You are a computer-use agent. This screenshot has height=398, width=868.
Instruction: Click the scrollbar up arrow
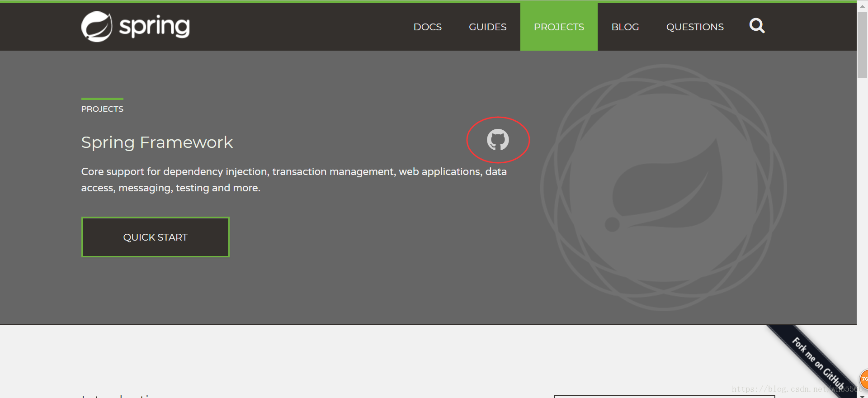pyautogui.click(x=862, y=6)
